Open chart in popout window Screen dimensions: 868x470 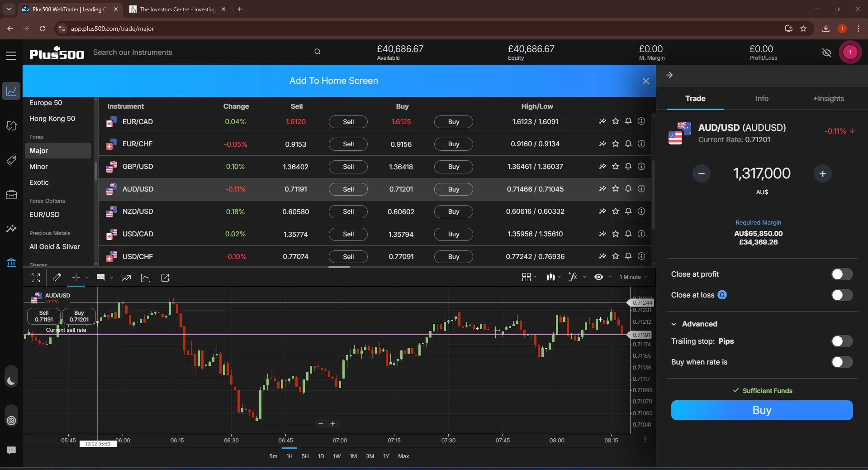pos(165,278)
